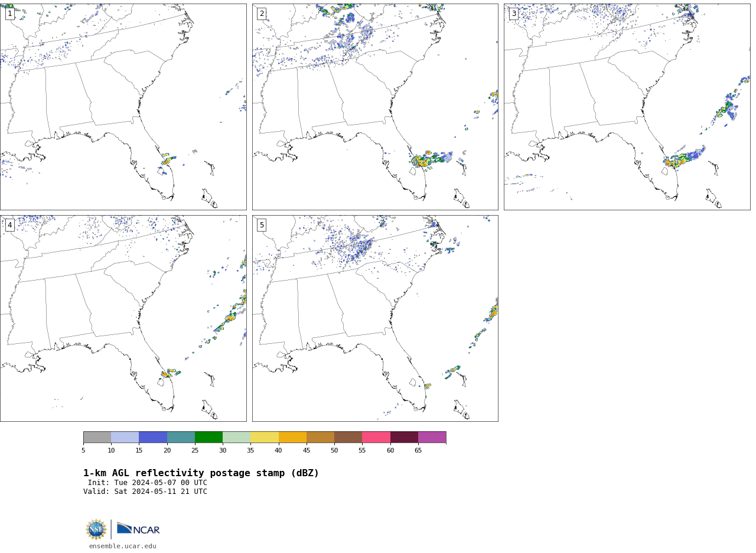Click the 1-km AGL reflectivity title
The image size is (756, 553).
tap(201, 473)
